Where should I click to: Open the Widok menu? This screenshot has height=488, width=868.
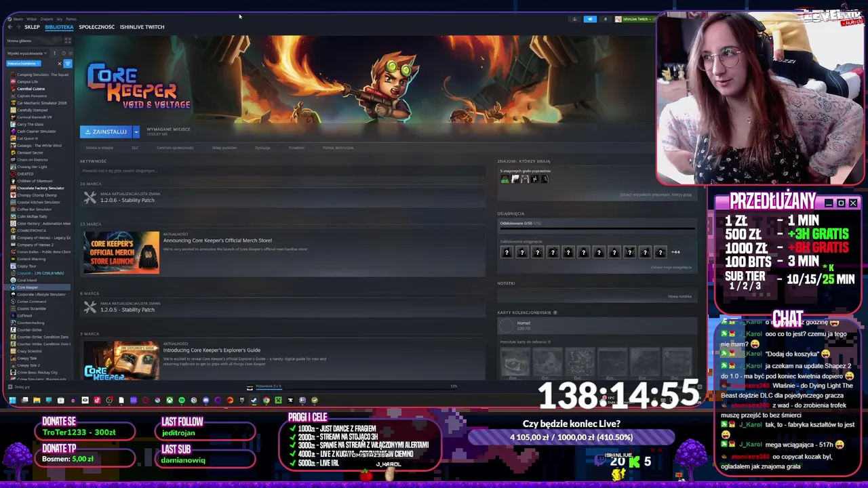pyautogui.click(x=31, y=19)
